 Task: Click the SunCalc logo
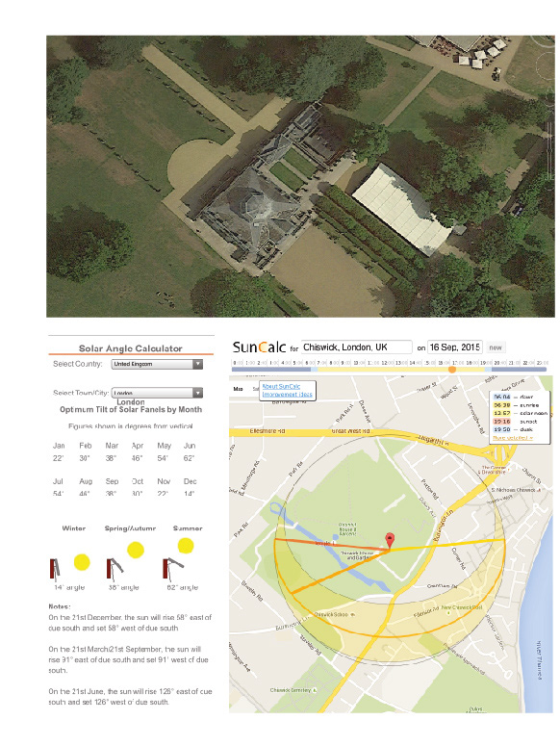pos(259,347)
